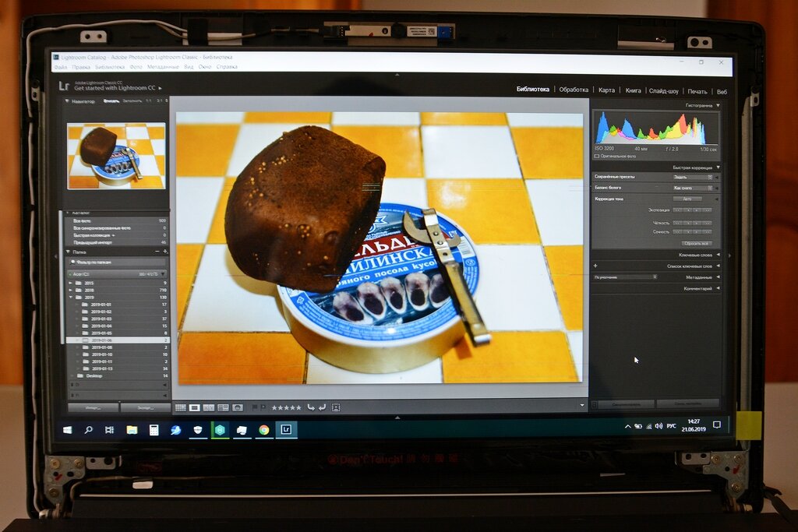
Task: Open toolbar options arrow below photo
Action: tap(581, 405)
